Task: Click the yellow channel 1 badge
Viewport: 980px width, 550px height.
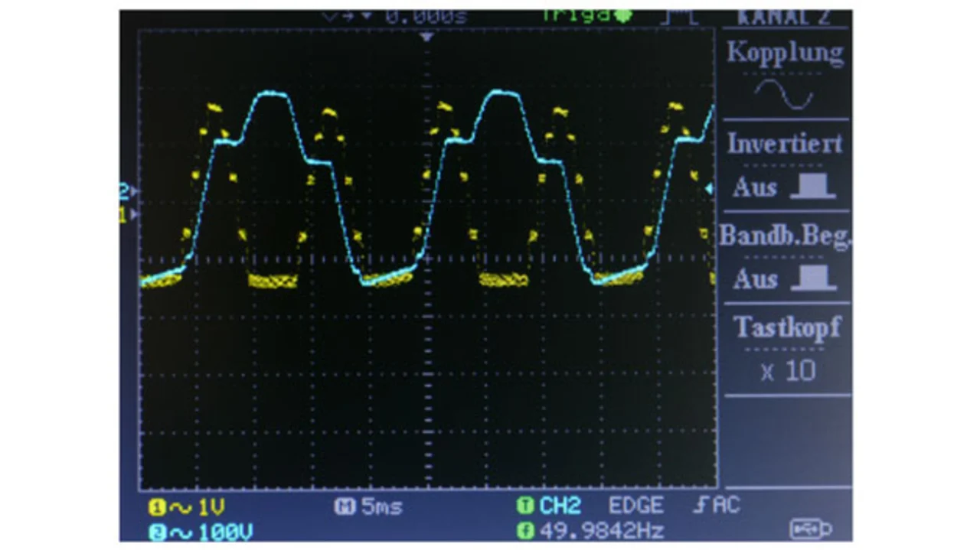Action: tap(154, 506)
